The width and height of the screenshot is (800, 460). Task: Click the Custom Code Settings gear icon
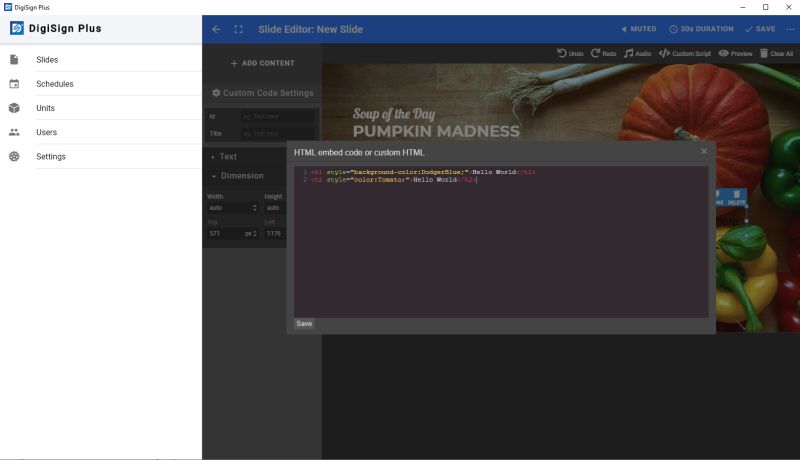pyautogui.click(x=216, y=93)
